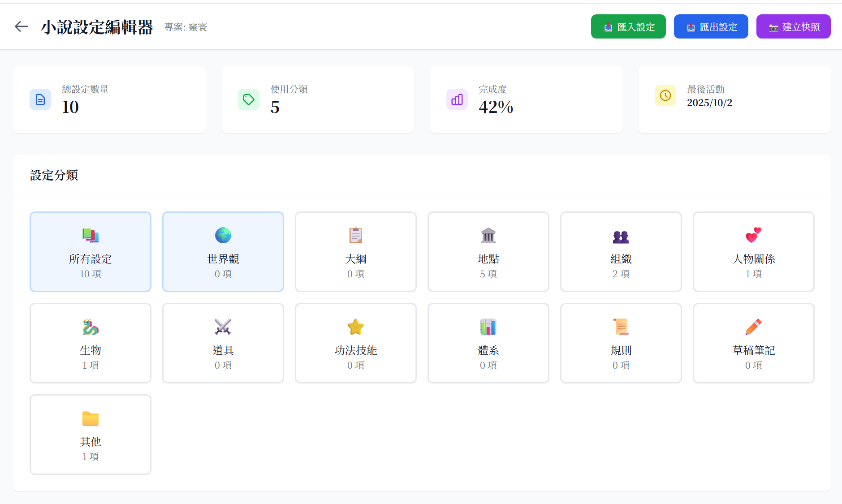Select the 所有設定 books icon
This screenshot has height=504, width=842.
(x=90, y=236)
